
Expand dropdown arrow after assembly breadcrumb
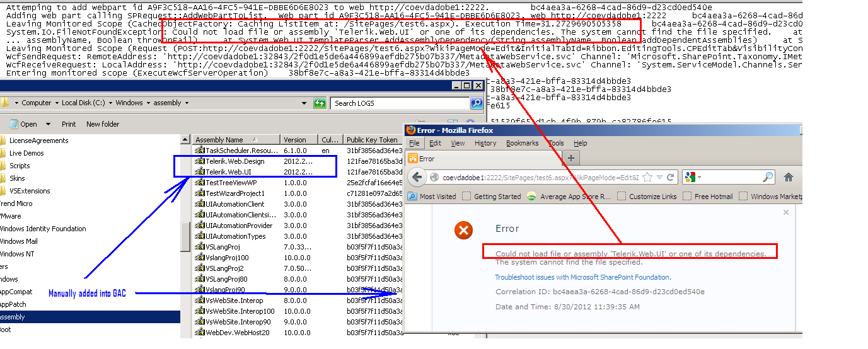[187, 103]
